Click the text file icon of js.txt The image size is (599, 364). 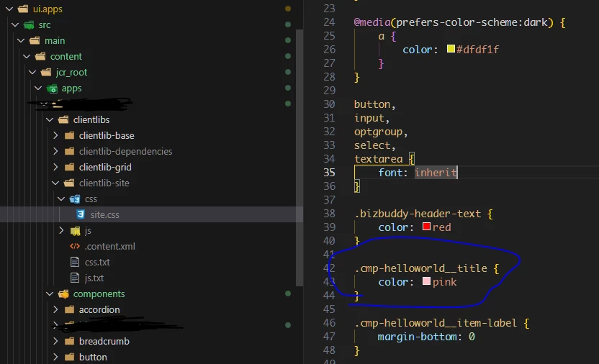[75, 278]
